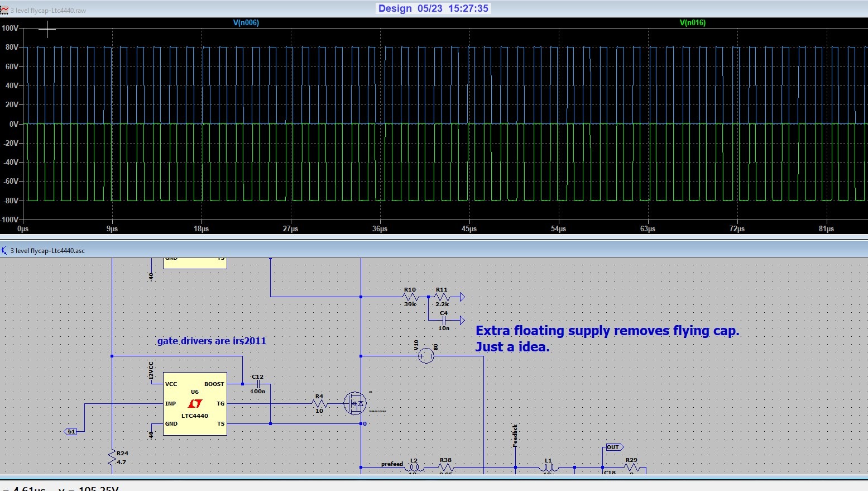Click the VCC pin label on U6

click(x=171, y=384)
